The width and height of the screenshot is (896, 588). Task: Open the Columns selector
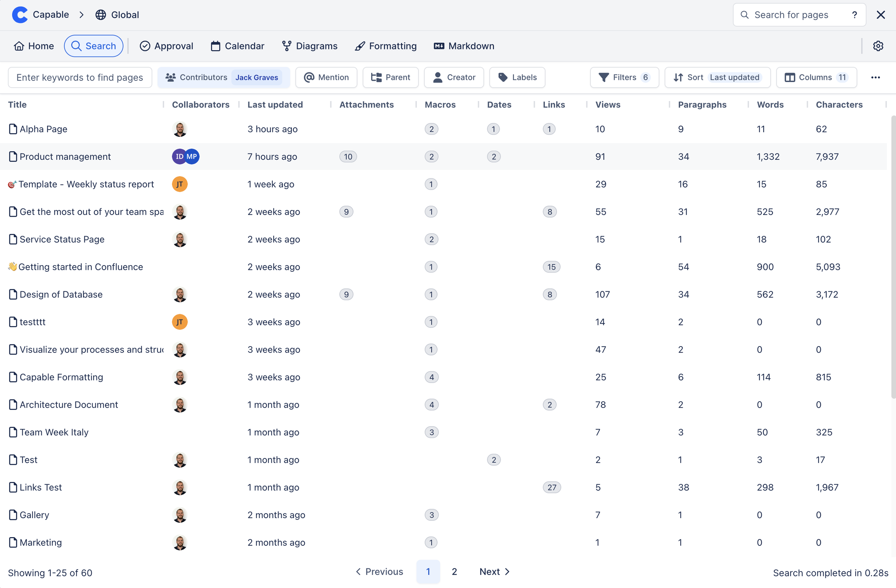click(x=816, y=77)
